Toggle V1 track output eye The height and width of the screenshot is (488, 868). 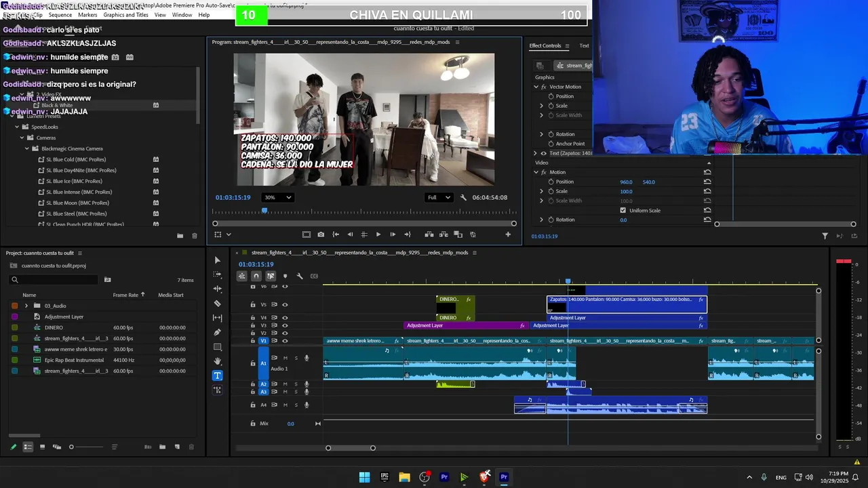(x=285, y=340)
